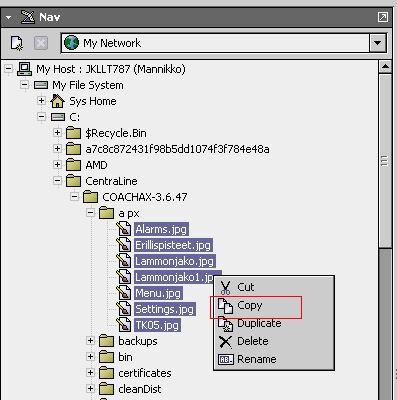Expand the Sys Home node
This screenshot has width=397, height=400.
pos(41,101)
